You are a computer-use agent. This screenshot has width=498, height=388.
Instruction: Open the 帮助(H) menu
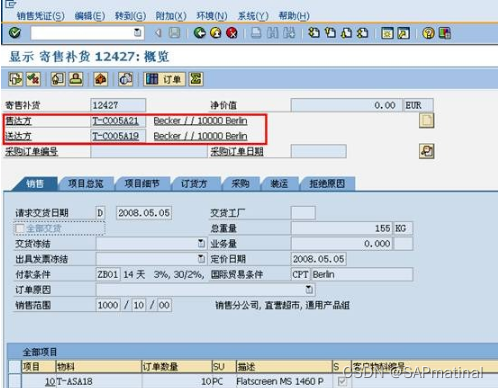tap(294, 16)
